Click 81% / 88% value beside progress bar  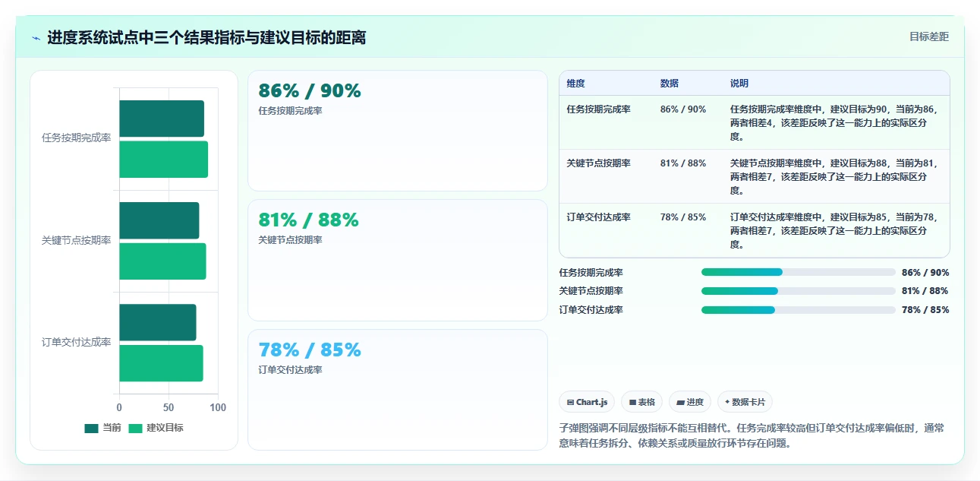click(x=925, y=291)
